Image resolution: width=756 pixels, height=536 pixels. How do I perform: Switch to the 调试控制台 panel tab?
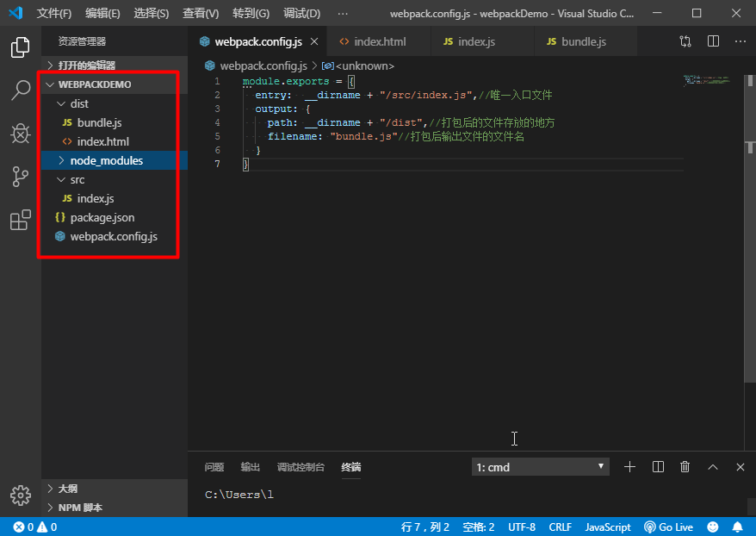pos(301,467)
